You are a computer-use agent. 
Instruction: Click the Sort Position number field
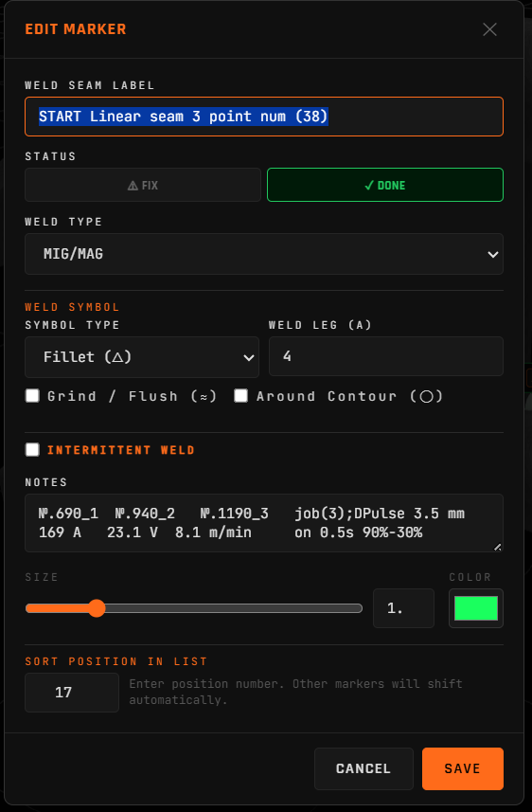click(x=72, y=693)
